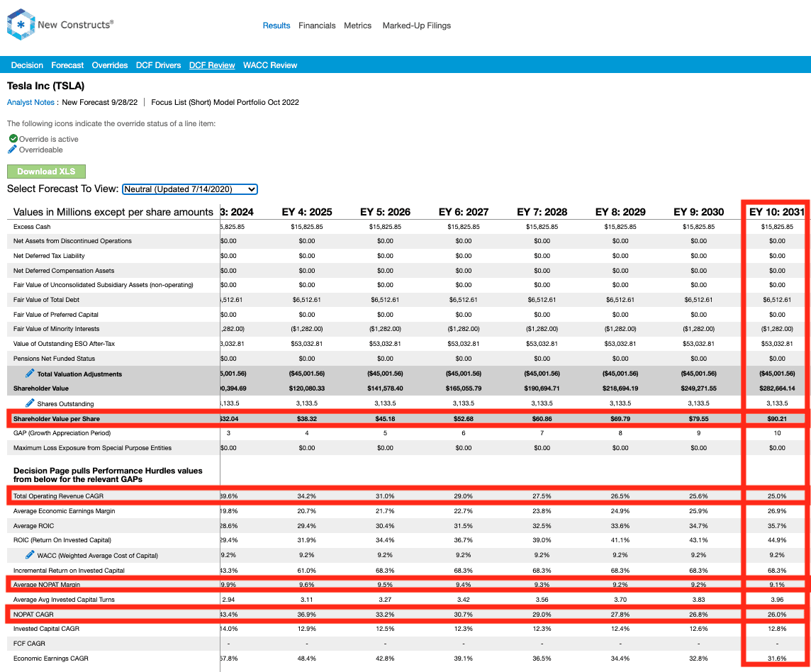The width and height of the screenshot is (811, 672).
Task: Open the Analyst Notes link
Action: 30,102
